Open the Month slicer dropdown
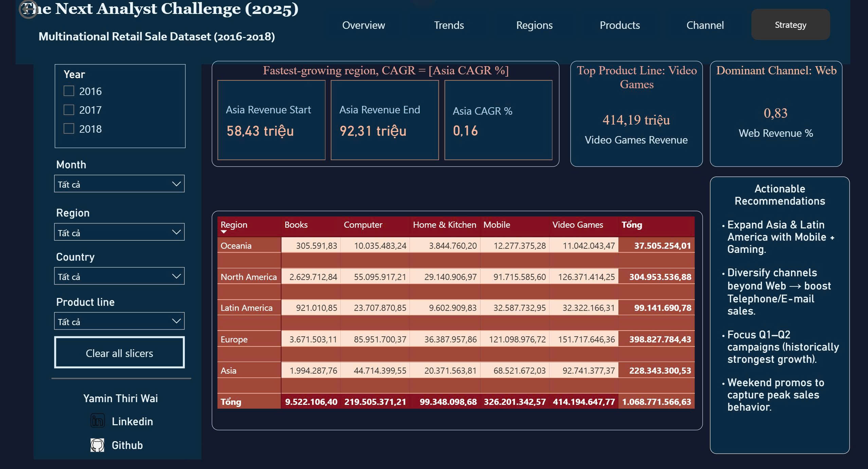868x469 pixels. click(x=119, y=184)
